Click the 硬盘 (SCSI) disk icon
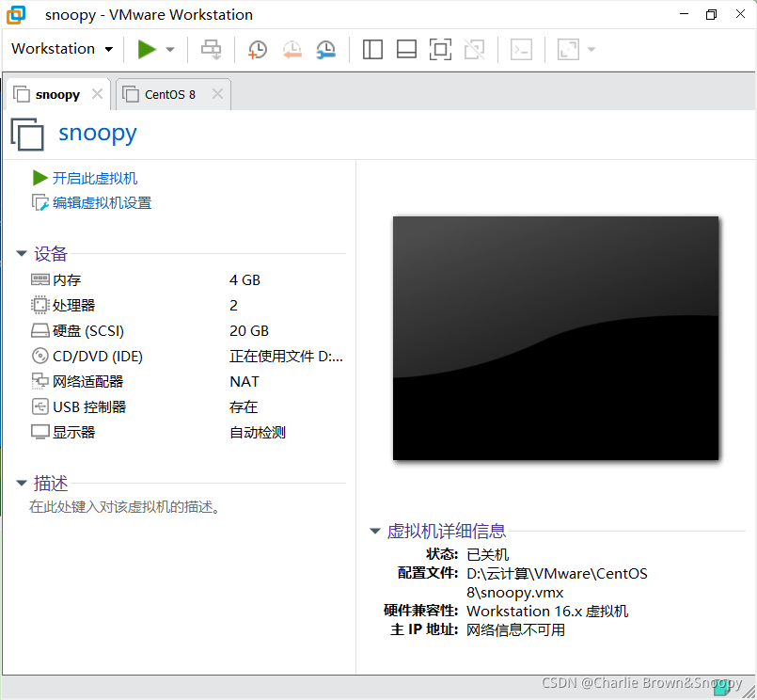The image size is (757, 700). coord(40,331)
